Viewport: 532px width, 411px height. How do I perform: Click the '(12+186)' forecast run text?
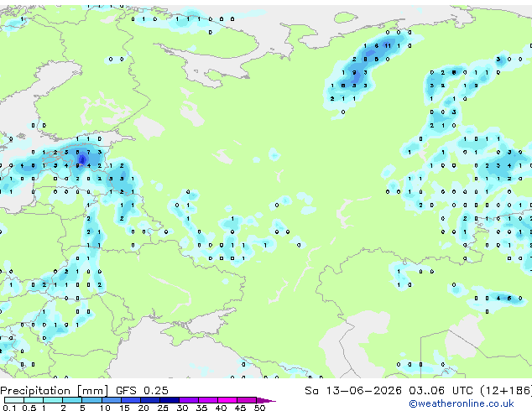[x=506, y=391]
